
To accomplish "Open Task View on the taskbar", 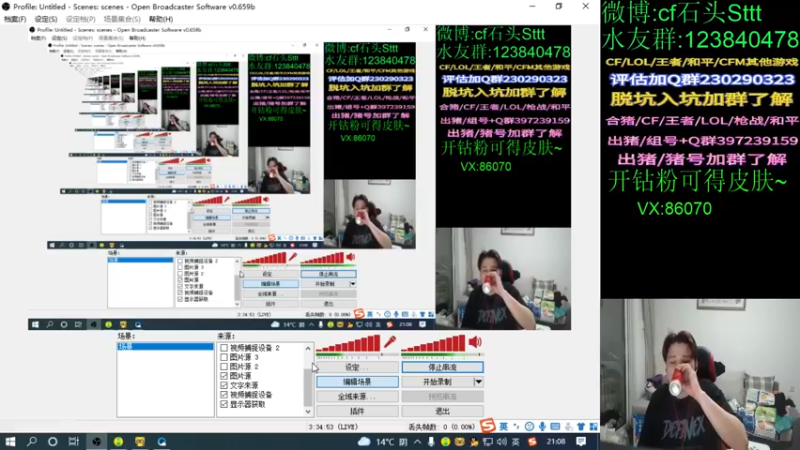I will click(74, 441).
